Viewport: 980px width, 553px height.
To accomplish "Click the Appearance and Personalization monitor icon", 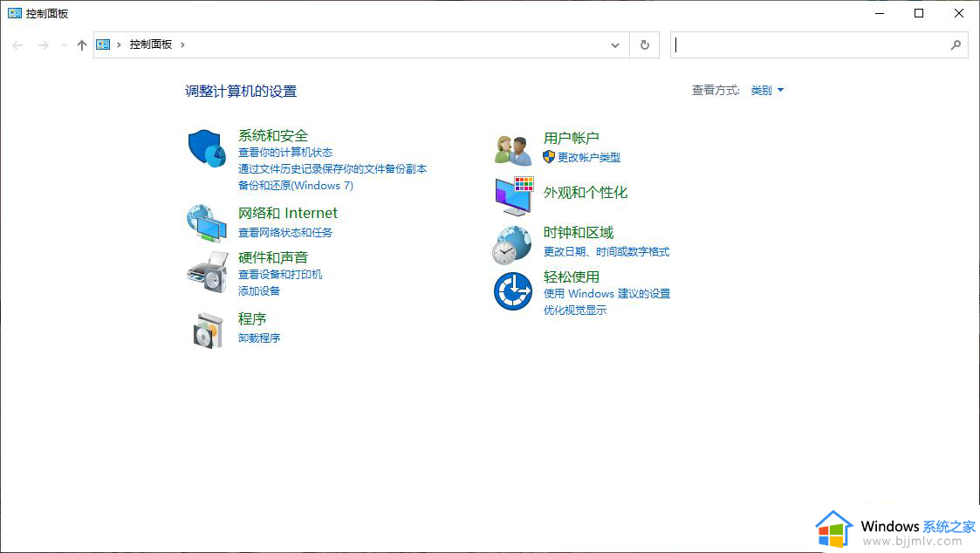I will point(514,195).
